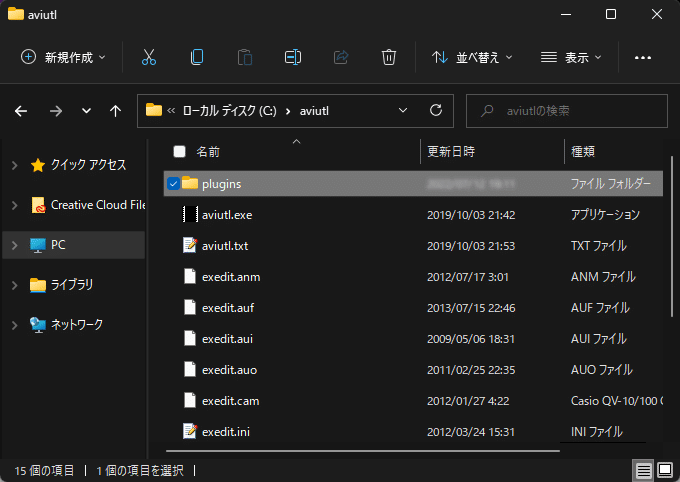Click the Quick Access star icon
Image resolution: width=680 pixels, height=482 pixels.
(x=38, y=165)
